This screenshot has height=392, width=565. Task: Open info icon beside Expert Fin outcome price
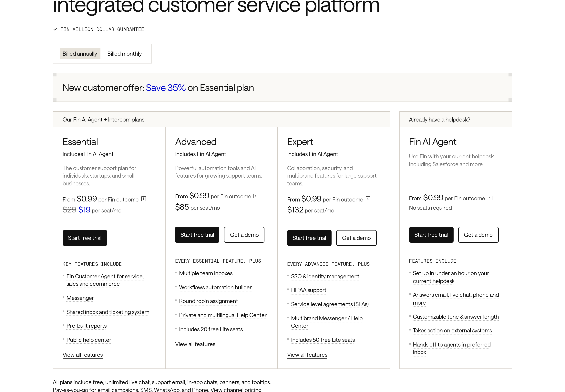click(x=368, y=199)
